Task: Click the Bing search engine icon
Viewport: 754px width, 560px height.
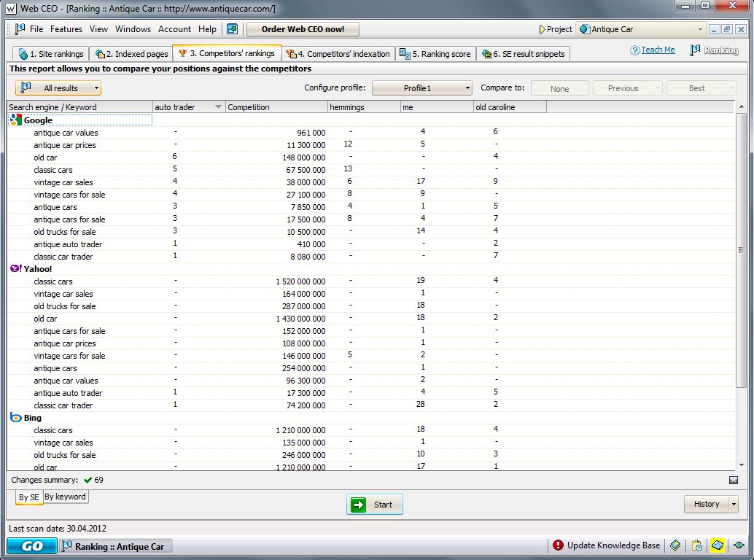Action: (16, 417)
